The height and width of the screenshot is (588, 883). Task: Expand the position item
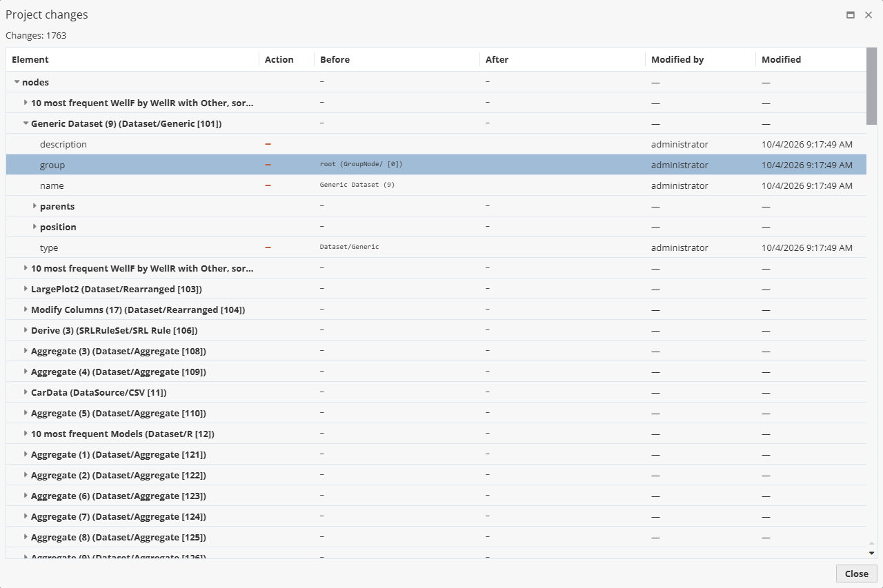34,227
